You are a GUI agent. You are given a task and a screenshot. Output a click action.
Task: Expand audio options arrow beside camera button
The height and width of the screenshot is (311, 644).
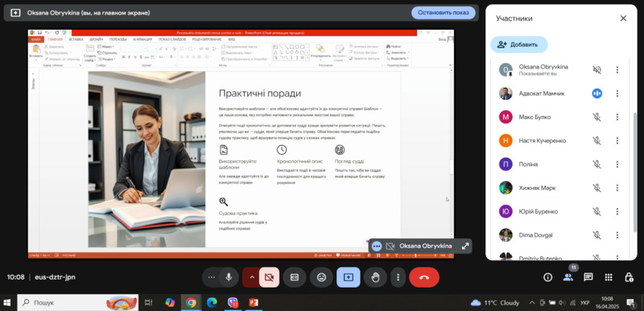click(x=252, y=277)
